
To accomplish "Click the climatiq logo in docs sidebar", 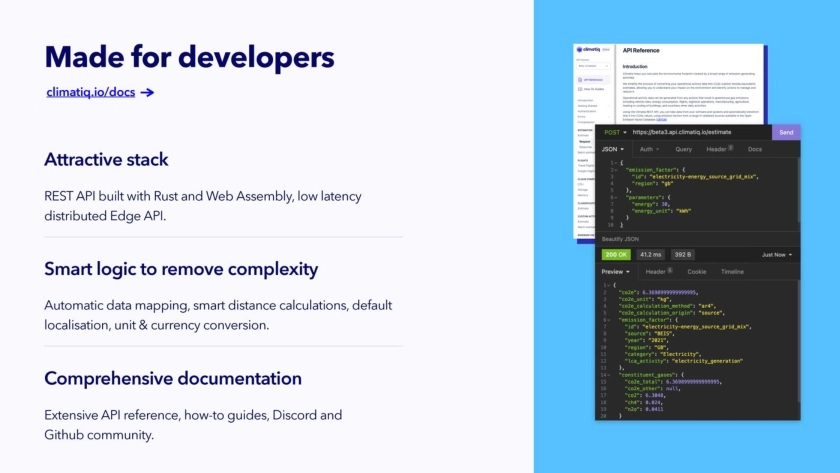I will pyautogui.click(x=588, y=49).
